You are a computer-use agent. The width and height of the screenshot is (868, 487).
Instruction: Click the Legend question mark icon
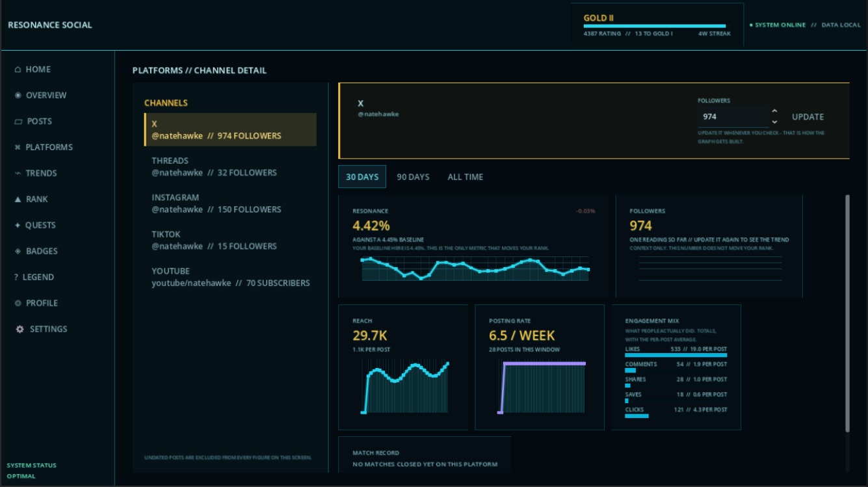point(16,278)
